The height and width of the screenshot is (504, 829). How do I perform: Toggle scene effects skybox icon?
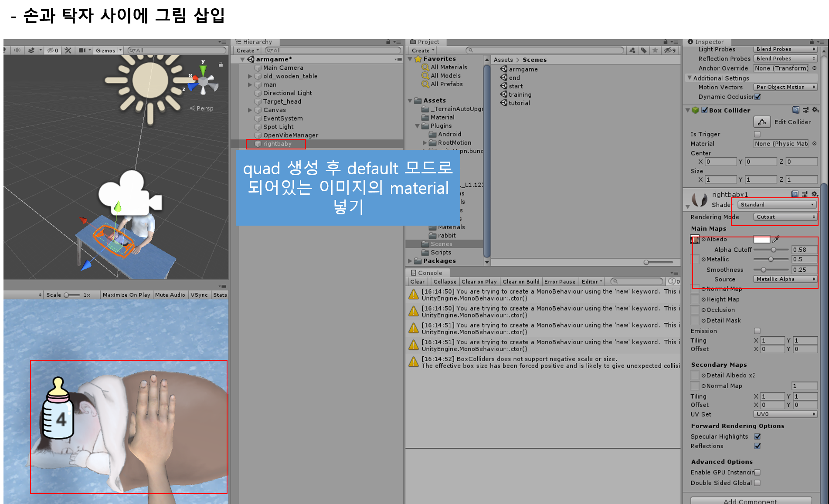coord(31,51)
